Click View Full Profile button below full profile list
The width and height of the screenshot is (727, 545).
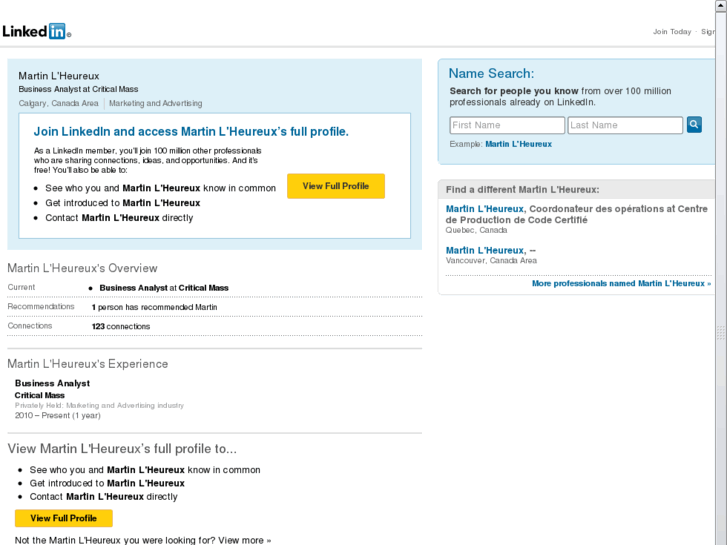click(x=64, y=518)
